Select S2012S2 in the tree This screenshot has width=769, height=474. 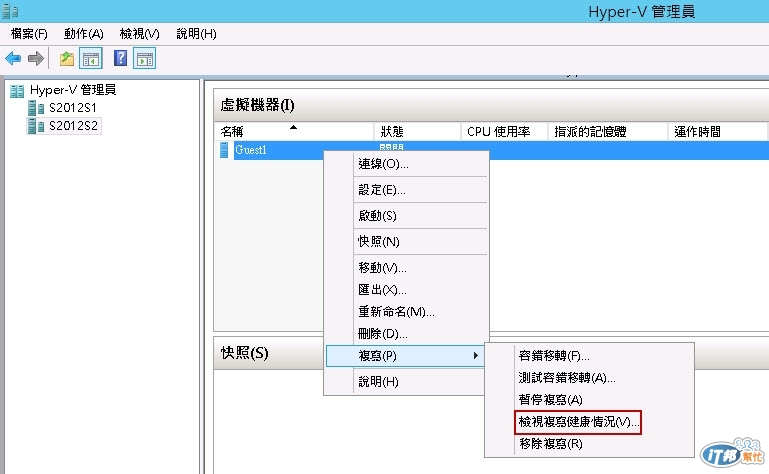(73, 126)
